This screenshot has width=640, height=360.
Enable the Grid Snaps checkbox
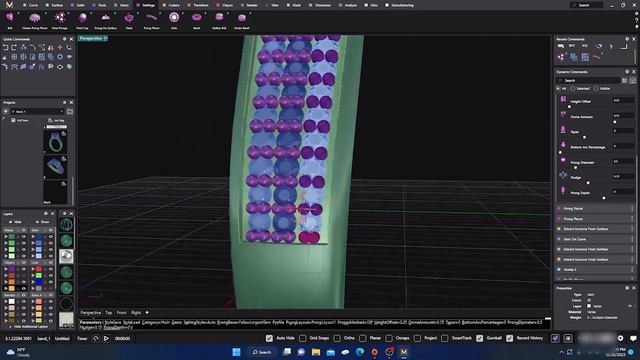302,338
